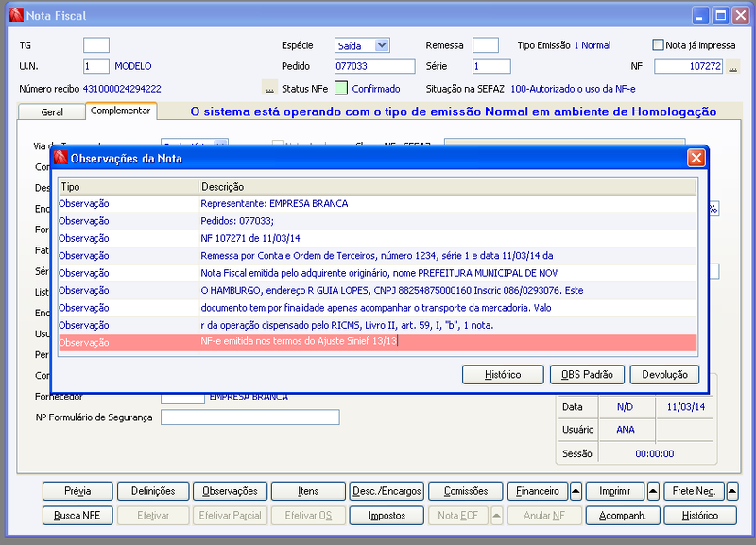The image size is (756, 545).
Task: Open the Impostos button
Action: [387, 515]
